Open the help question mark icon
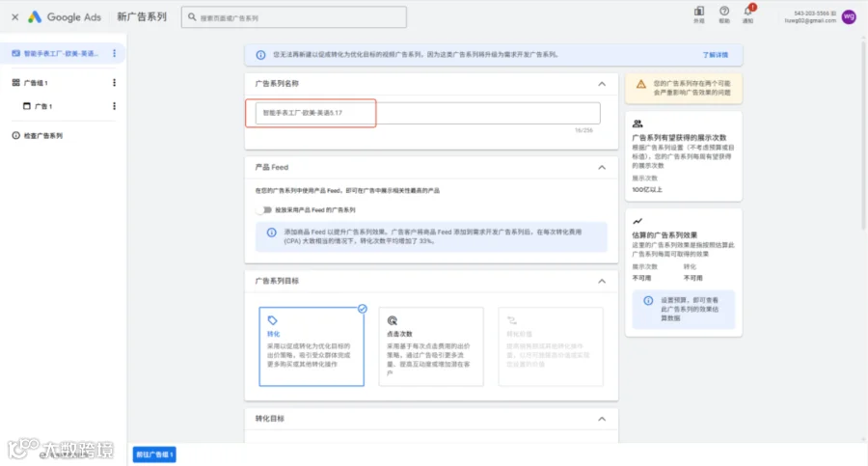868x466 pixels. point(724,11)
